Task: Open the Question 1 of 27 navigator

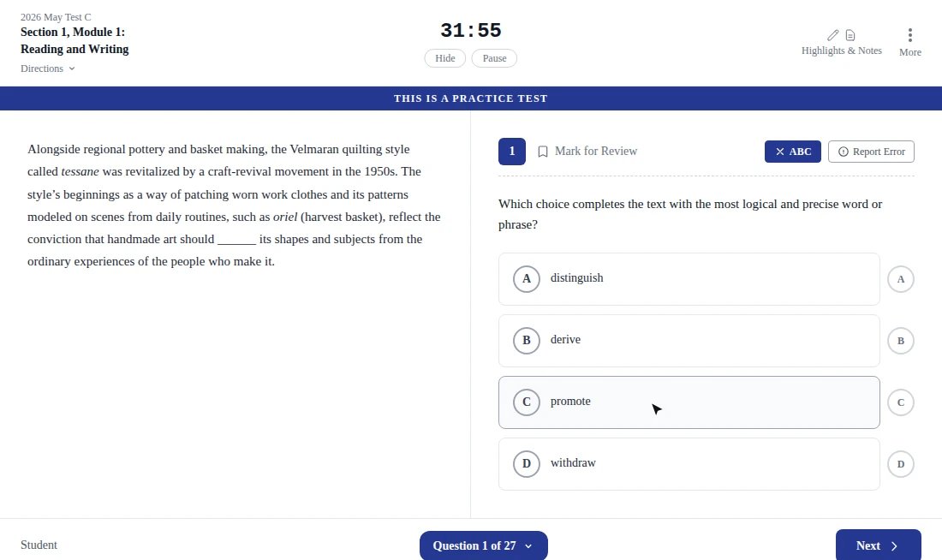Action: pyautogui.click(x=483, y=545)
